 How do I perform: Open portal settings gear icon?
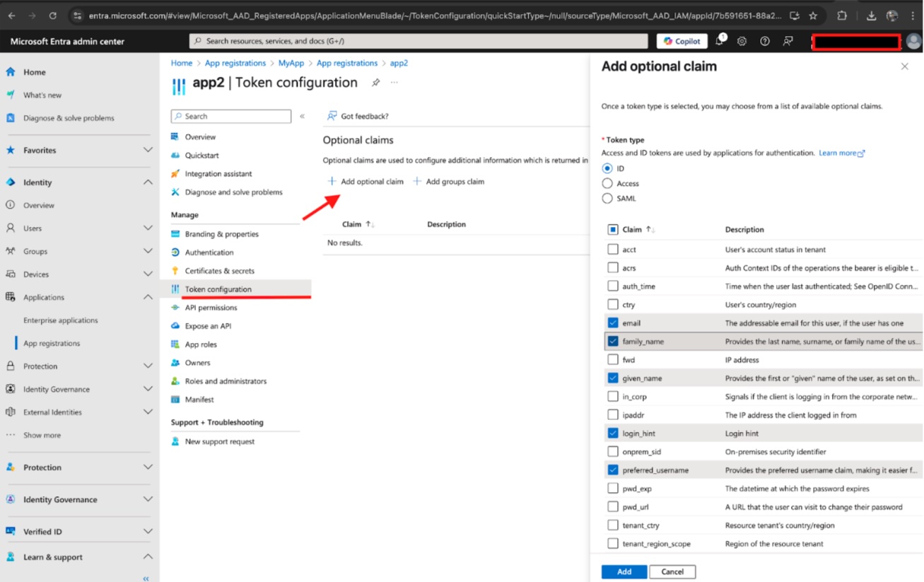pos(742,41)
